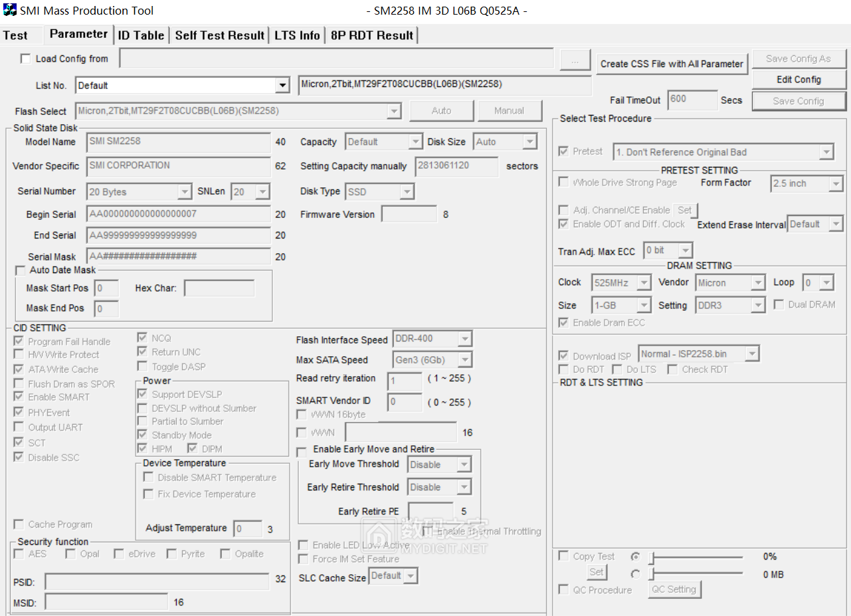Image resolution: width=851 pixels, height=616 pixels.
Task: Toggle Whole Drive Strong Page checkbox
Action: pos(564,182)
